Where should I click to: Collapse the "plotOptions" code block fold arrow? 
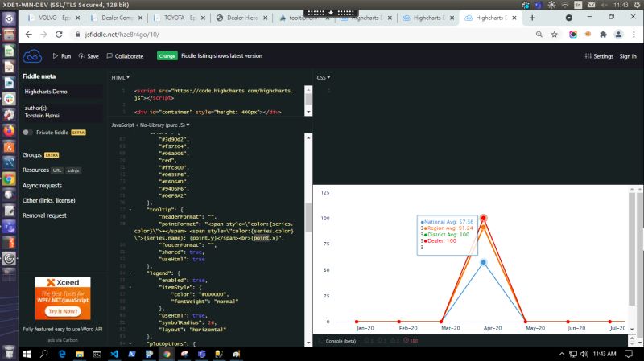click(130, 343)
